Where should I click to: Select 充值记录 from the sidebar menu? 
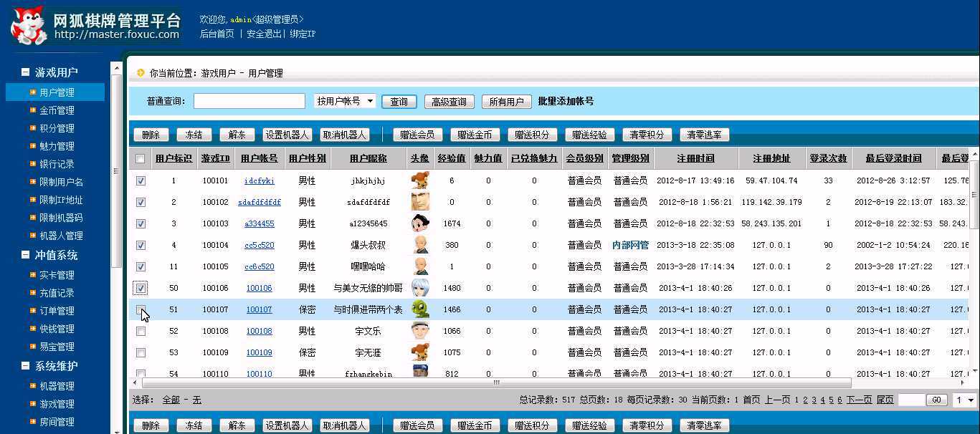(x=57, y=293)
